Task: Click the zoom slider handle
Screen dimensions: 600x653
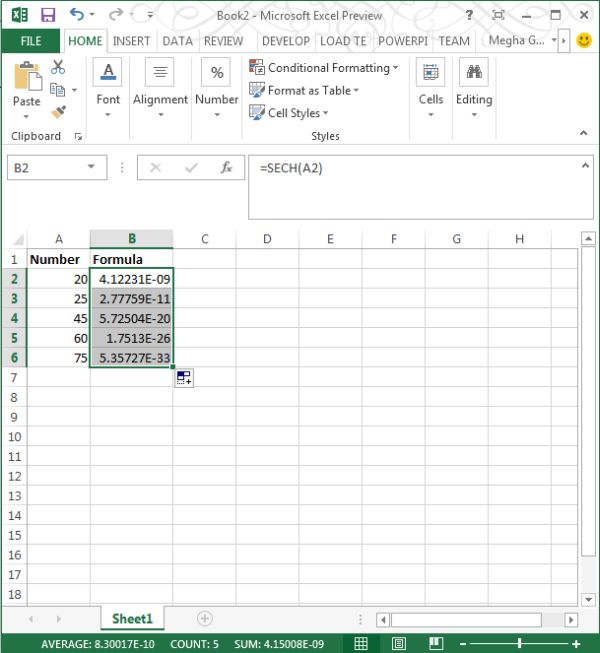Action: [x=519, y=644]
